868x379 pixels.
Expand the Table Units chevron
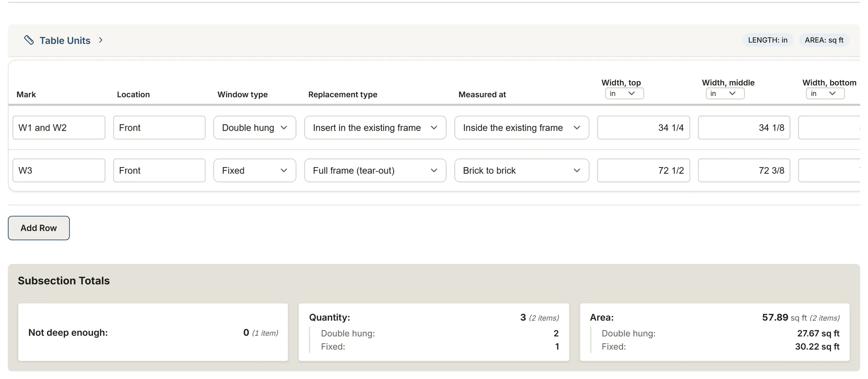click(x=101, y=40)
